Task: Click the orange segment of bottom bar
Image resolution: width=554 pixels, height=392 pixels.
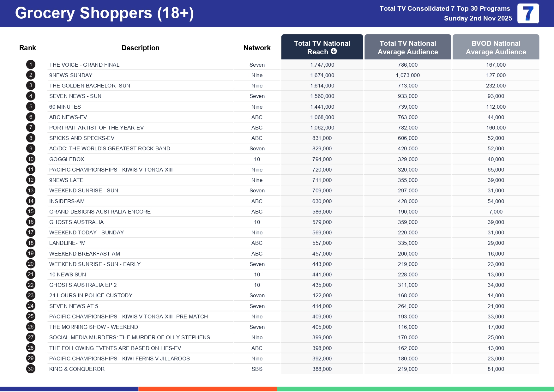Action: (x=208, y=389)
